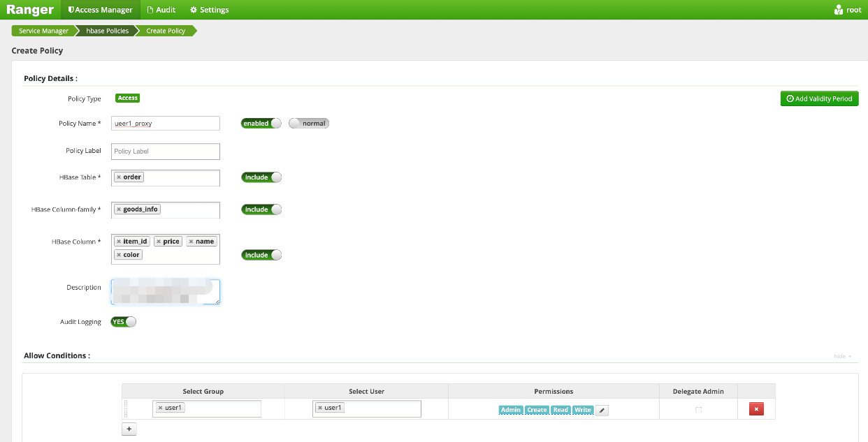The image size is (868, 442).
Task: Edit permissions with pencil icon
Action: point(602,410)
